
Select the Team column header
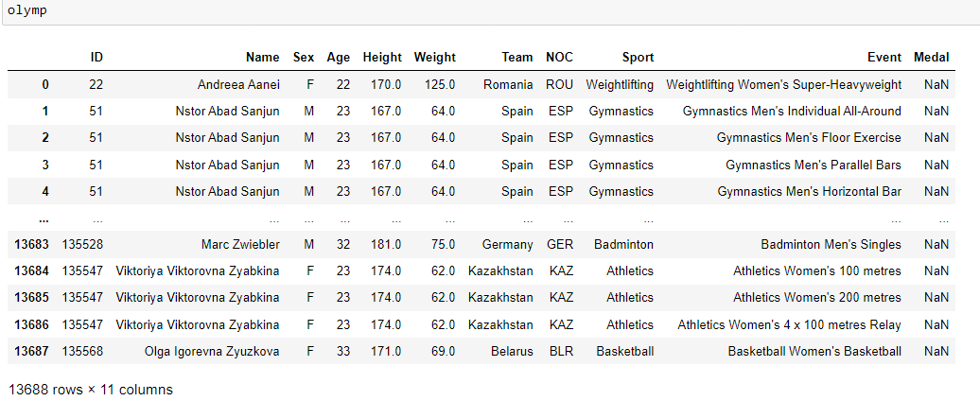pyautogui.click(x=516, y=58)
